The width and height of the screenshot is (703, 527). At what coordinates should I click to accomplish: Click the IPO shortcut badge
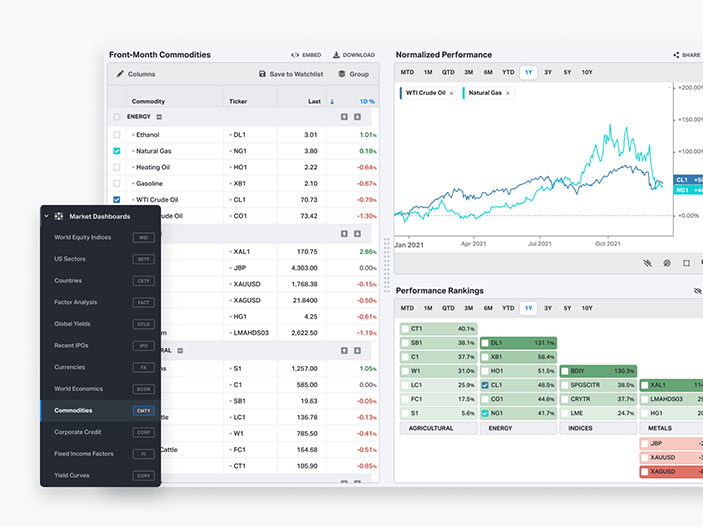point(143,346)
